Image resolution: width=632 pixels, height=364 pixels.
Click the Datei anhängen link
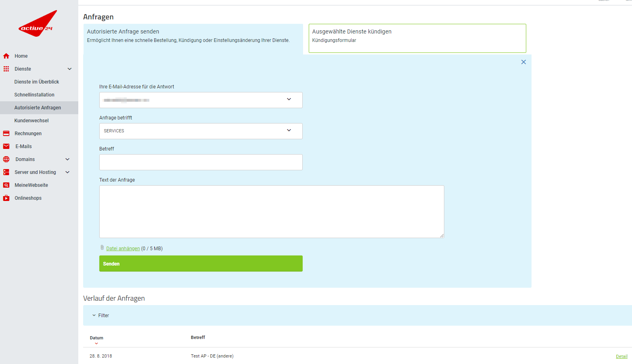pyautogui.click(x=123, y=249)
